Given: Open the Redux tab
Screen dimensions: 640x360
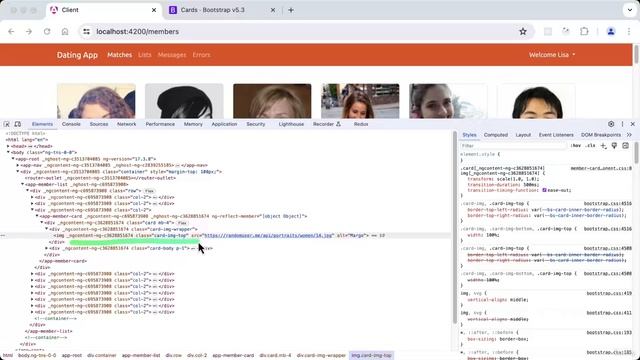Looking at the screenshot, I should tap(361, 124).
